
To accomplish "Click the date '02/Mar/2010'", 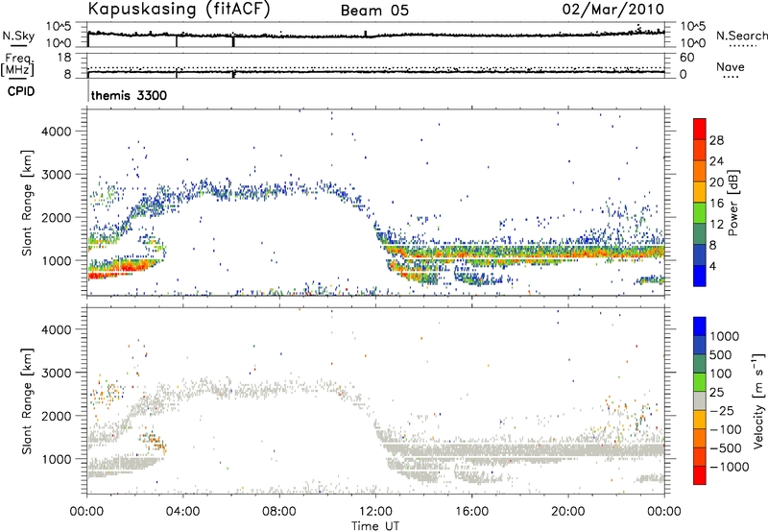I will coord(613,10).
